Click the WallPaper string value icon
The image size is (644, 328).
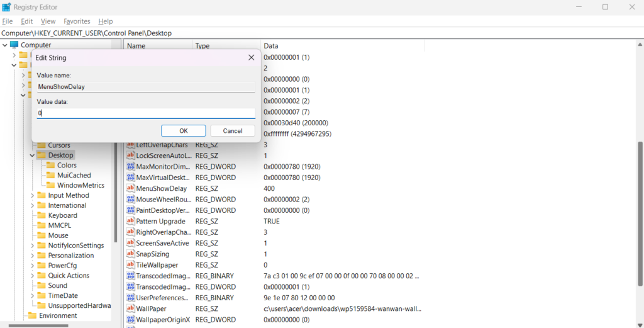(131, 308)
